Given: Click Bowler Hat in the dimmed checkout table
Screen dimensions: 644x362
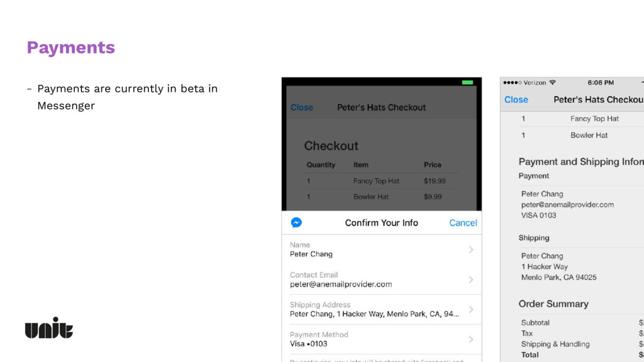Looking at the screenshot, I should tap(371, 197).
